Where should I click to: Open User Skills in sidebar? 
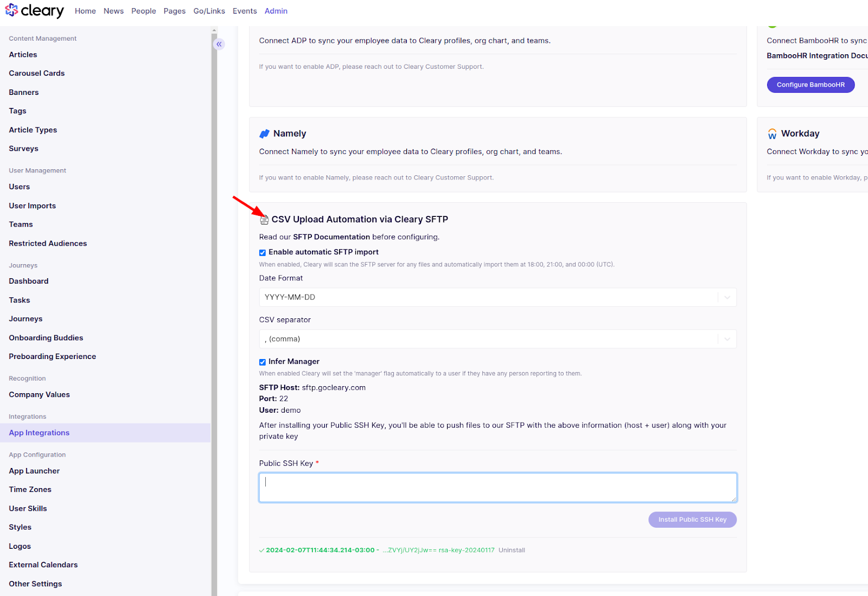pos(28,509)
